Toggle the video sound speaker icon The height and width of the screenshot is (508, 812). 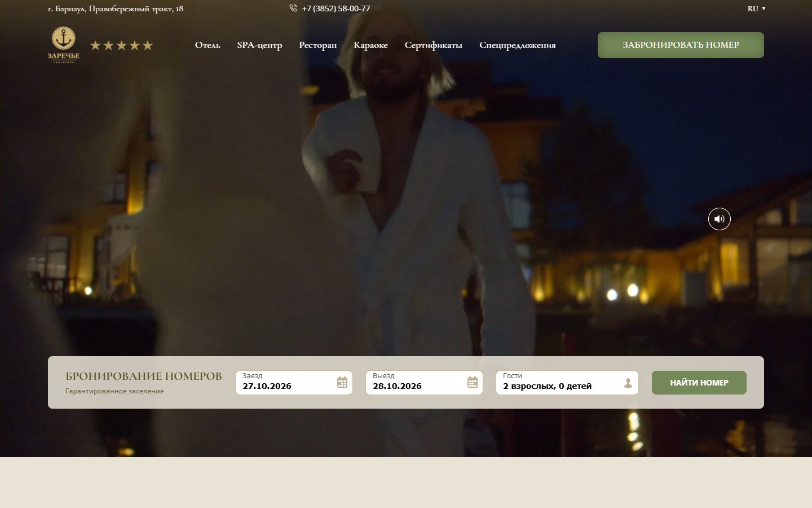click(x=719, y=219)
